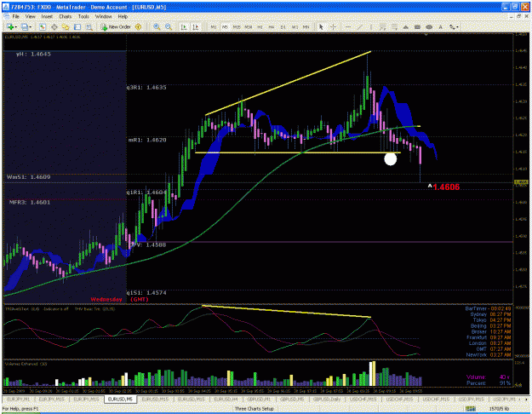
Task: Select the equidistant channel tool
Action: click(383, 26)
